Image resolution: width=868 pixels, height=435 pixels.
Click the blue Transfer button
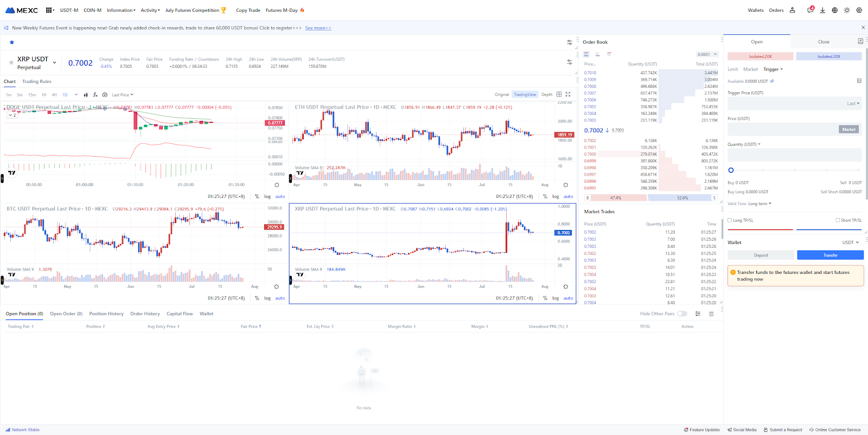(830, 255)
